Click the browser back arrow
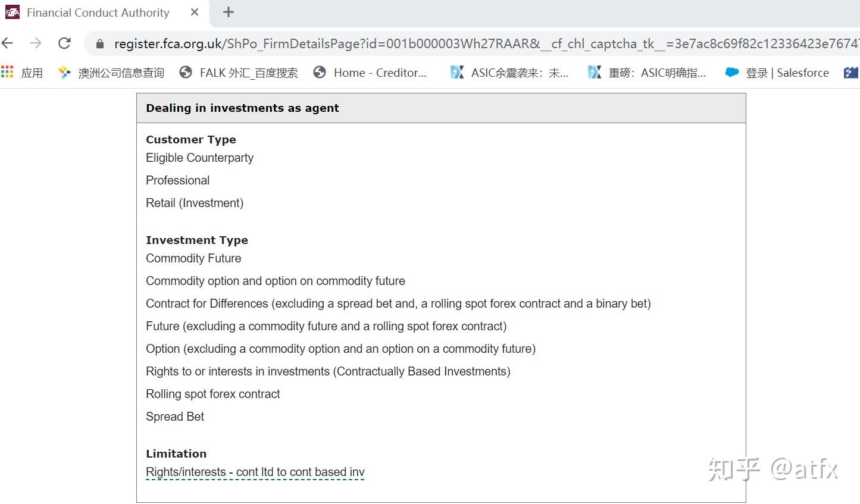This screenshot has width=860, height=504. (8, 43)
